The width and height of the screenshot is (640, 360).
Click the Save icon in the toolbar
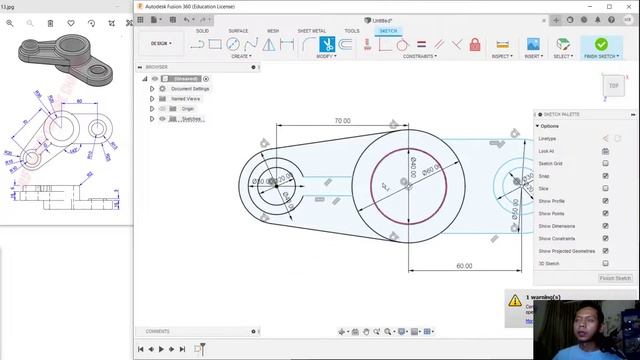[173, 20]
